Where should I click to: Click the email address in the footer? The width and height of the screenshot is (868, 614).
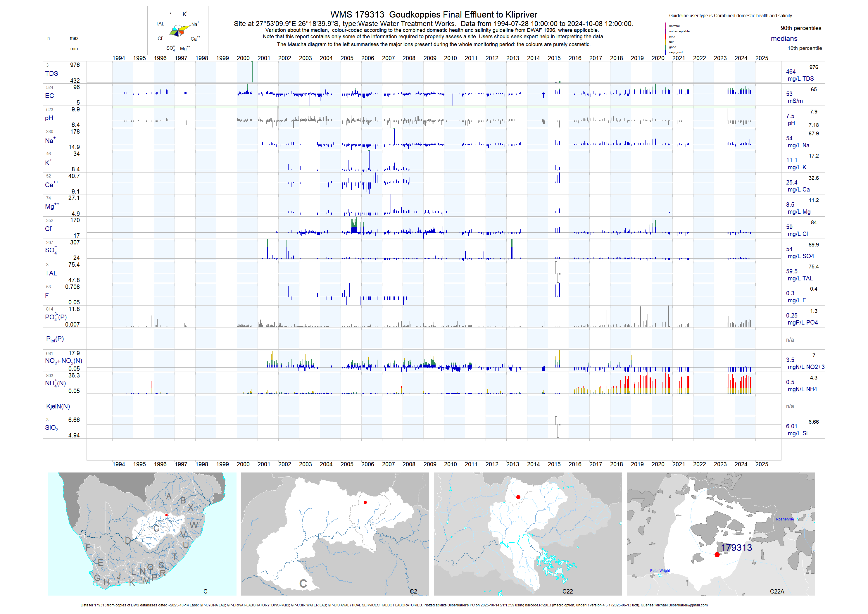681,605
